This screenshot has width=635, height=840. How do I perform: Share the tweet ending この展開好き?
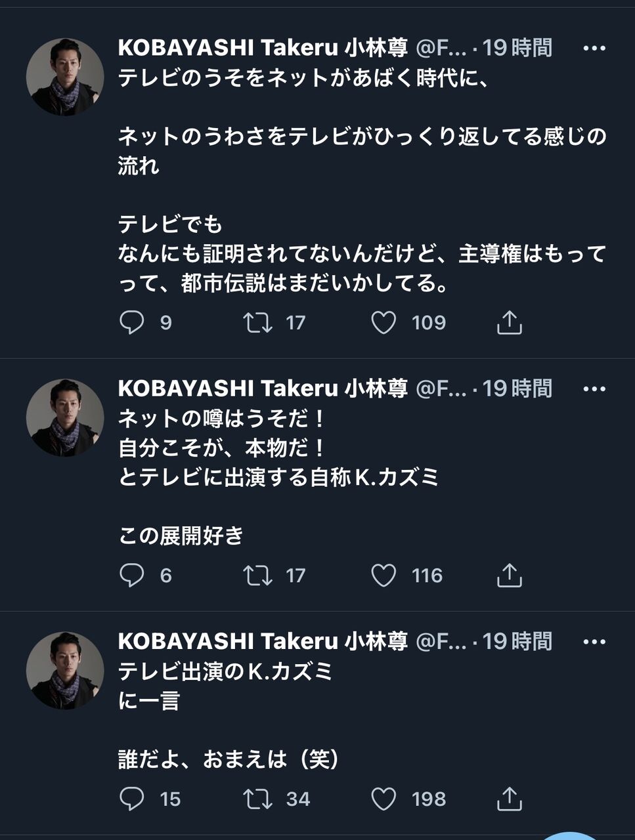509,576
